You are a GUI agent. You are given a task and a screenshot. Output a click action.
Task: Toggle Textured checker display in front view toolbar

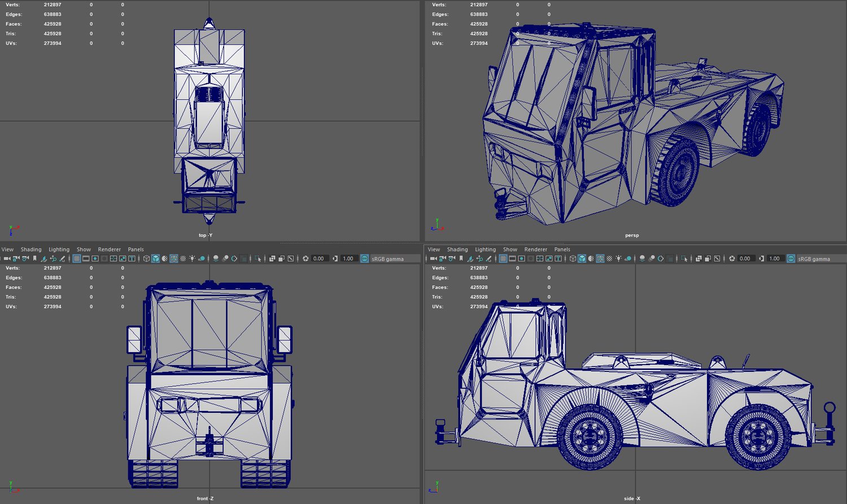coord(183,258)
